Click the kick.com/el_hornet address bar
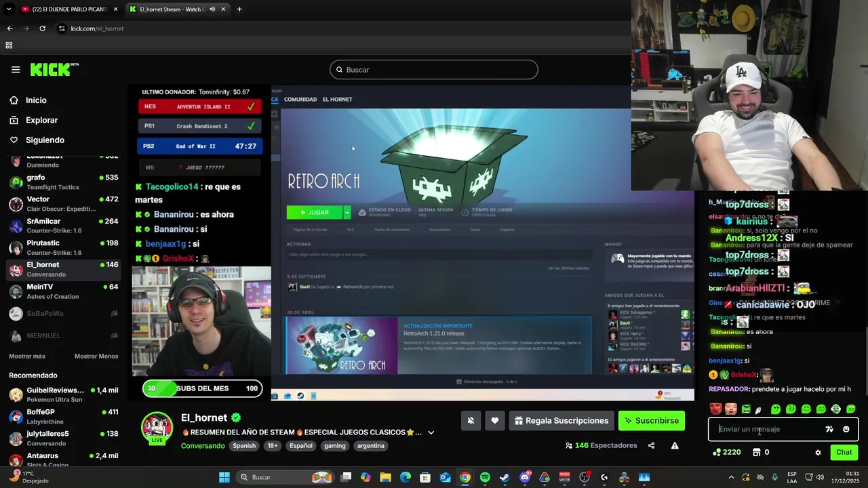Viewport: 868px width, 488px height. point(97,28)
